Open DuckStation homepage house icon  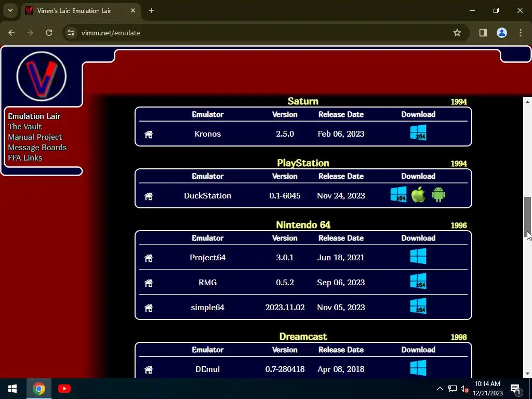(x=149, y=196)
